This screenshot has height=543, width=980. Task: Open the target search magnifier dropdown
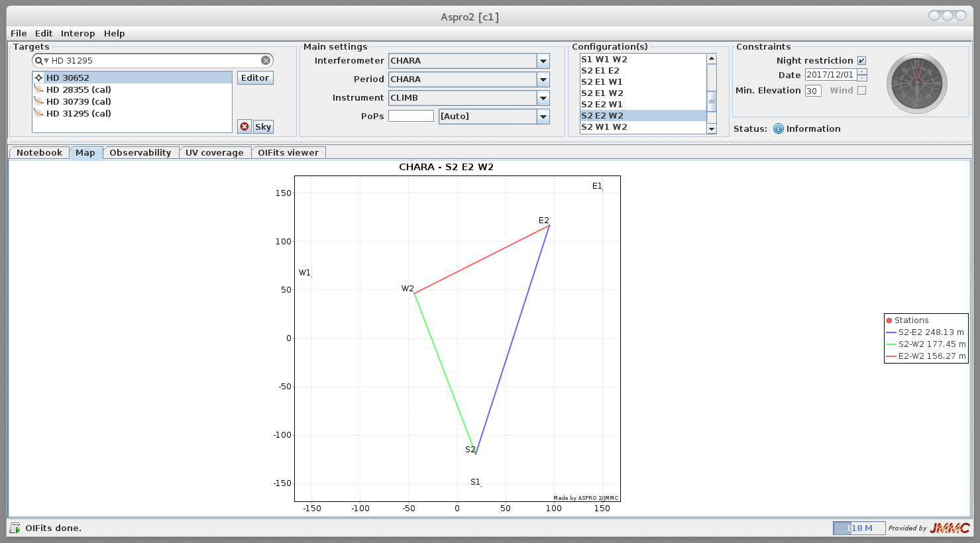point(42,60)
